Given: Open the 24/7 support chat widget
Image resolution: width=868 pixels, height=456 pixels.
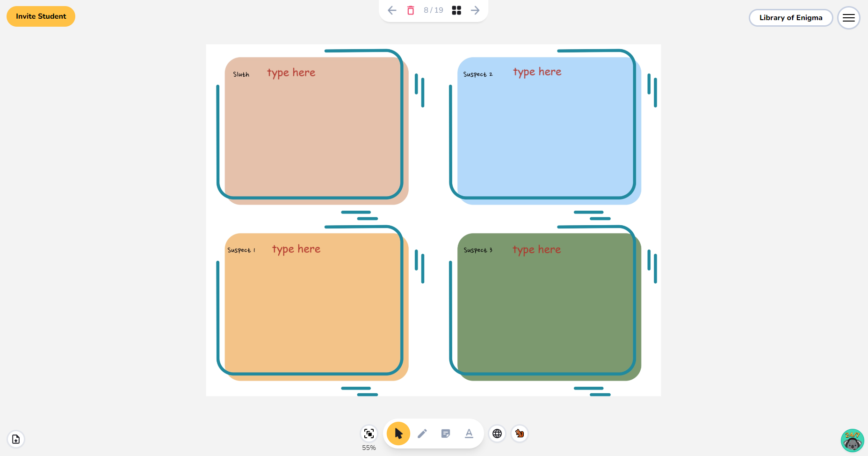Looking at the screenshot, I should click(852, 440).
